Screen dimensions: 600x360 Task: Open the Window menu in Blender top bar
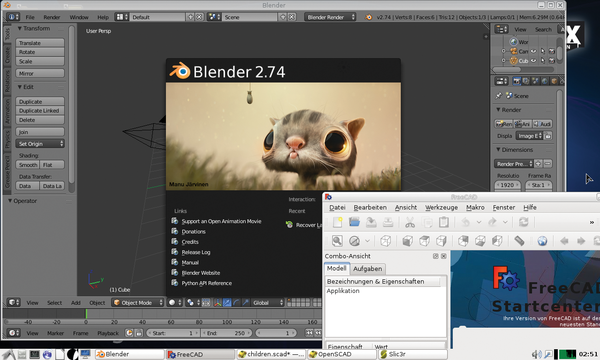coord(79,17)
